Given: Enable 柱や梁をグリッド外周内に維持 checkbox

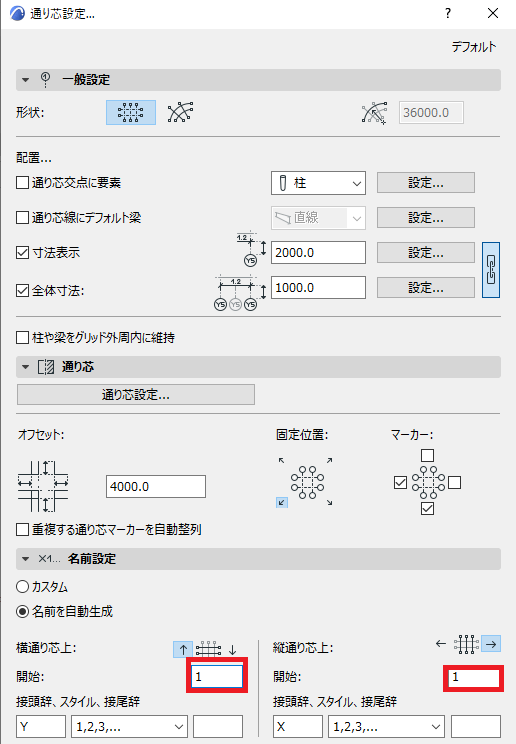Looking at the screenshot, I should [22, 338].
